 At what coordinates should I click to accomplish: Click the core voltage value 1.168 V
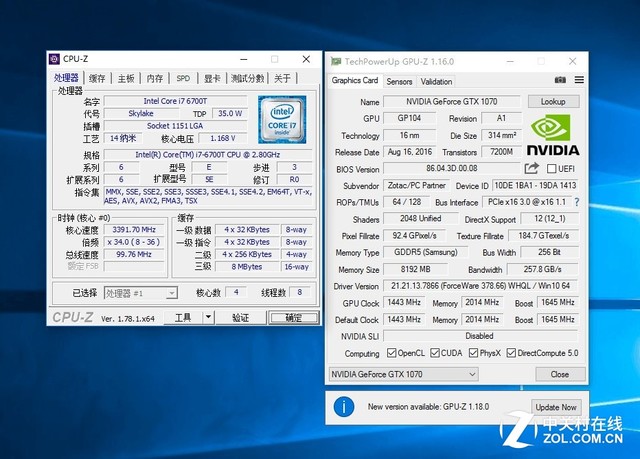[223, 138]
